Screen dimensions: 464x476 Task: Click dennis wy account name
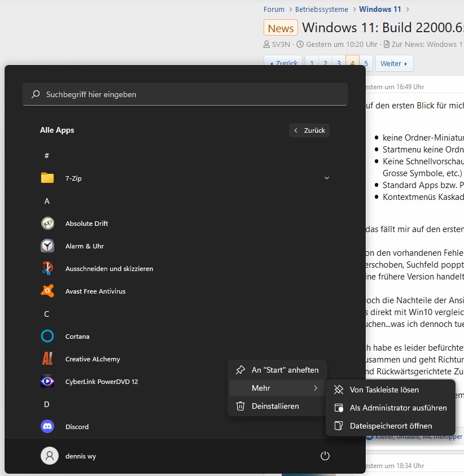point(80,456)
